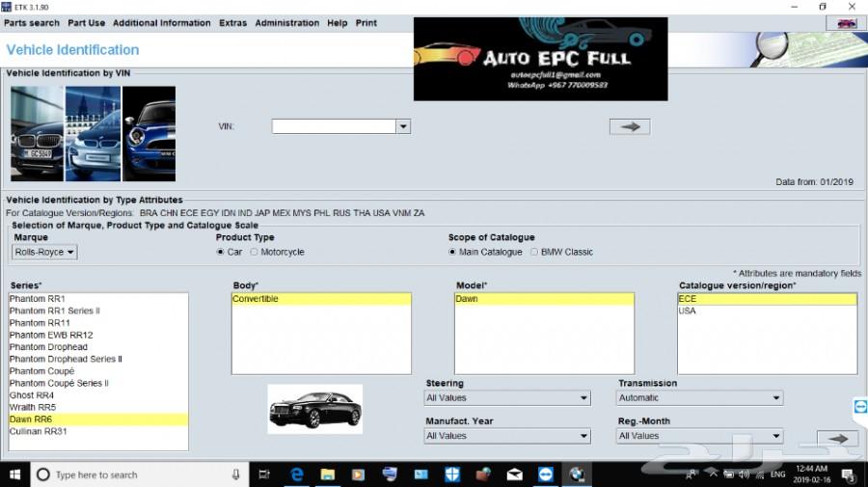Screen dimensions: 868x487
Task: Open the Help menu
Action: (338, 23)
